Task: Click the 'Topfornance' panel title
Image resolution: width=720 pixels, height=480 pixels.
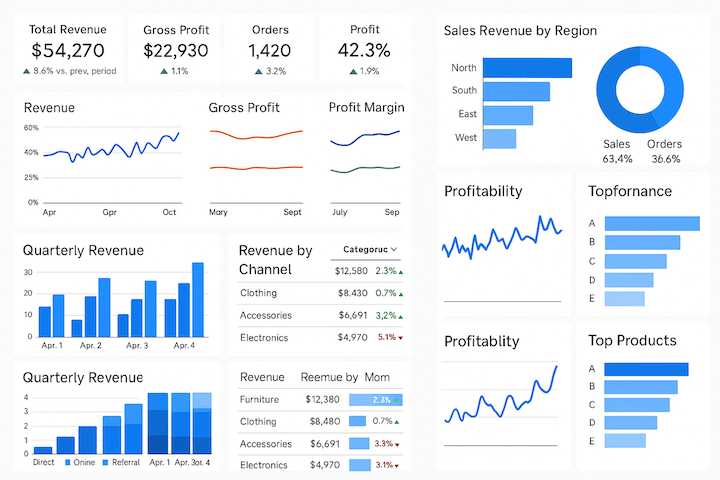Action: 630,191
